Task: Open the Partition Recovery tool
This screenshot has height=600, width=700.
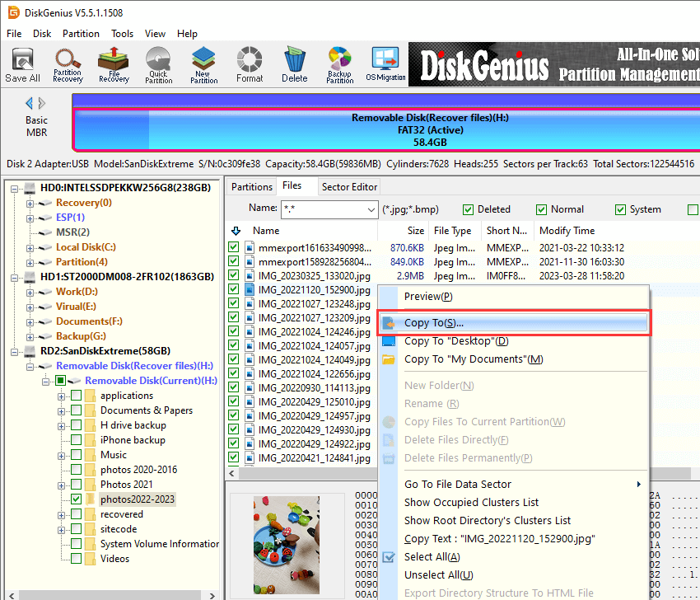Action: (68, 65)
